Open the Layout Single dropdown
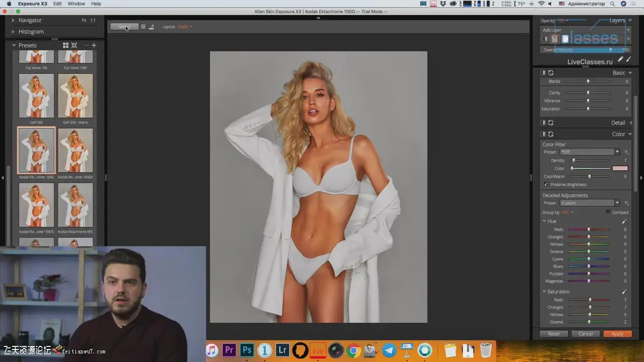Image resolution: width=644 pixels, height=362 pixels. (x=185, y=27)
